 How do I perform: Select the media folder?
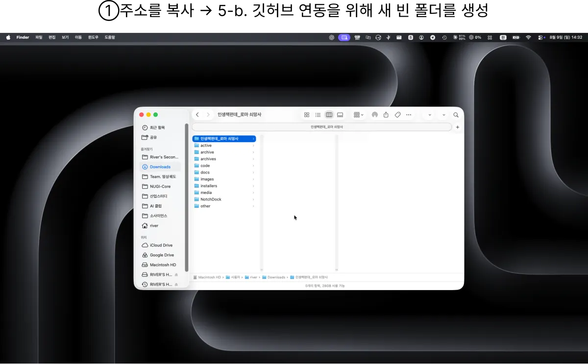224,193
